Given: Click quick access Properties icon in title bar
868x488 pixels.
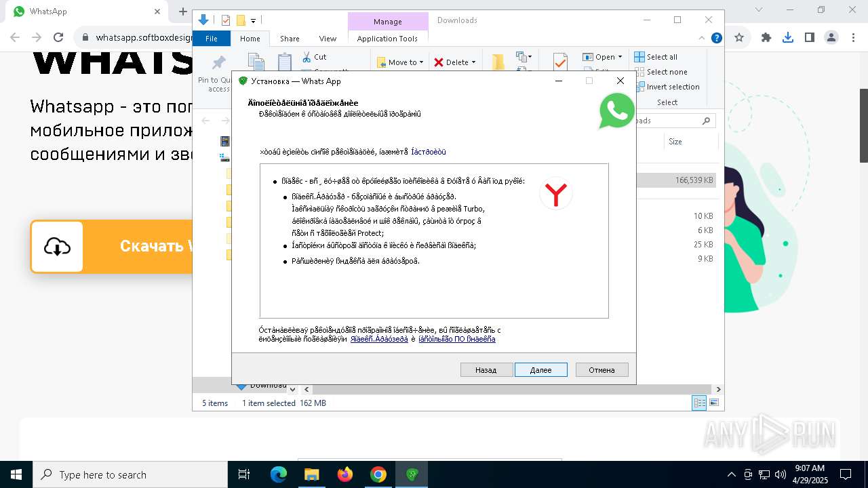Looking at the screenshot, I should pyautogui.click(x=226, y=20).
